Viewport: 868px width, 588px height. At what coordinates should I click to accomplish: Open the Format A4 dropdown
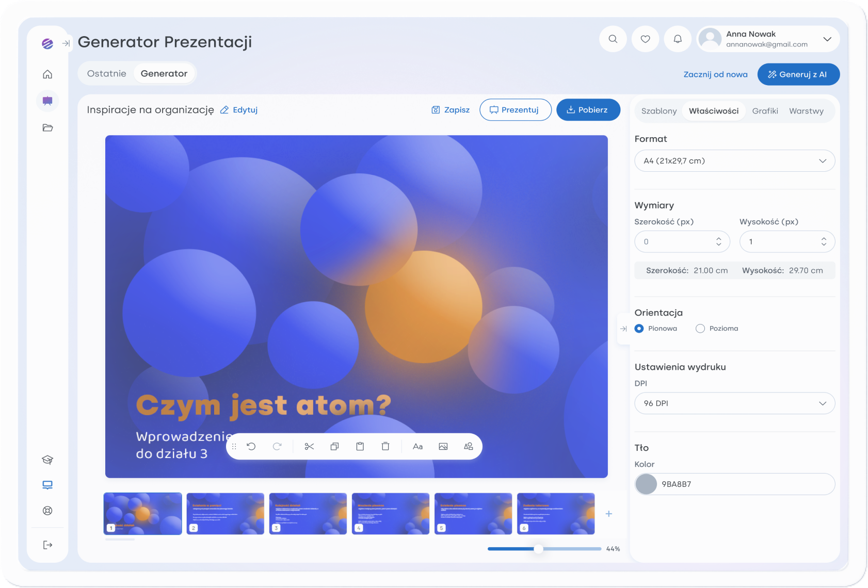tap(734, 161)
